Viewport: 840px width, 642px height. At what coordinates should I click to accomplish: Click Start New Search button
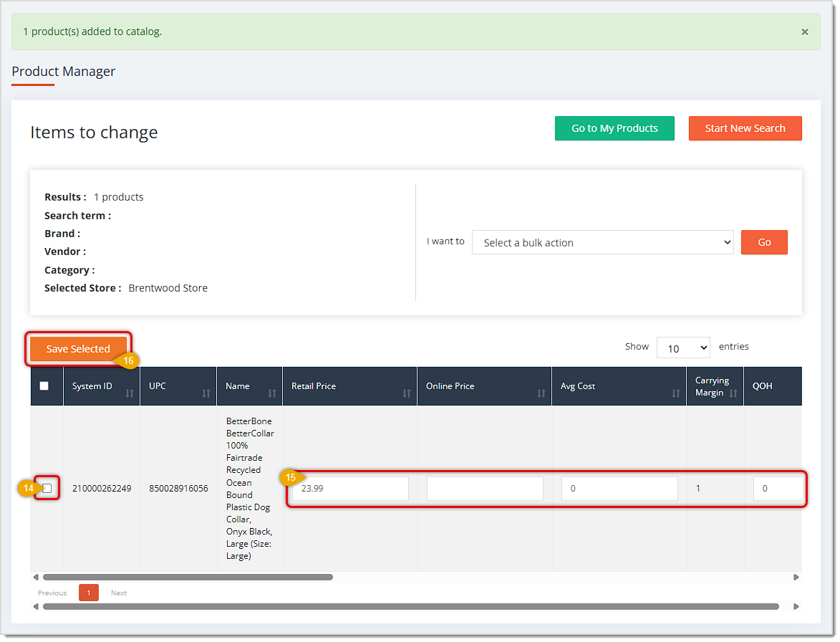tap(745, 128)
